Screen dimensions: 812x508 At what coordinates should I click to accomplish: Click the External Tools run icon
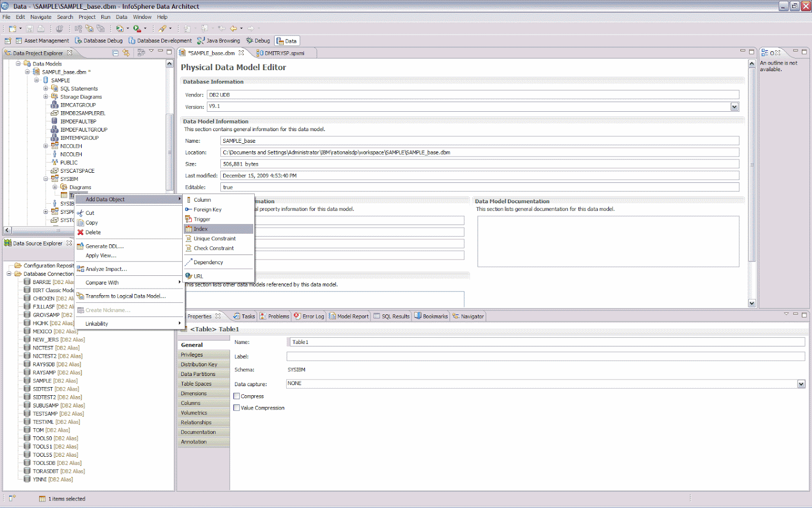[x=137, y=29]
